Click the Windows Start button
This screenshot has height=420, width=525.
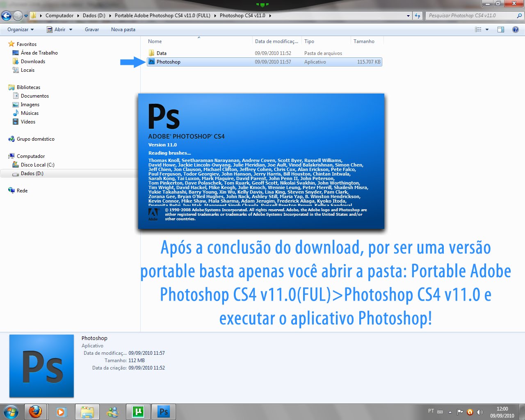11,411
